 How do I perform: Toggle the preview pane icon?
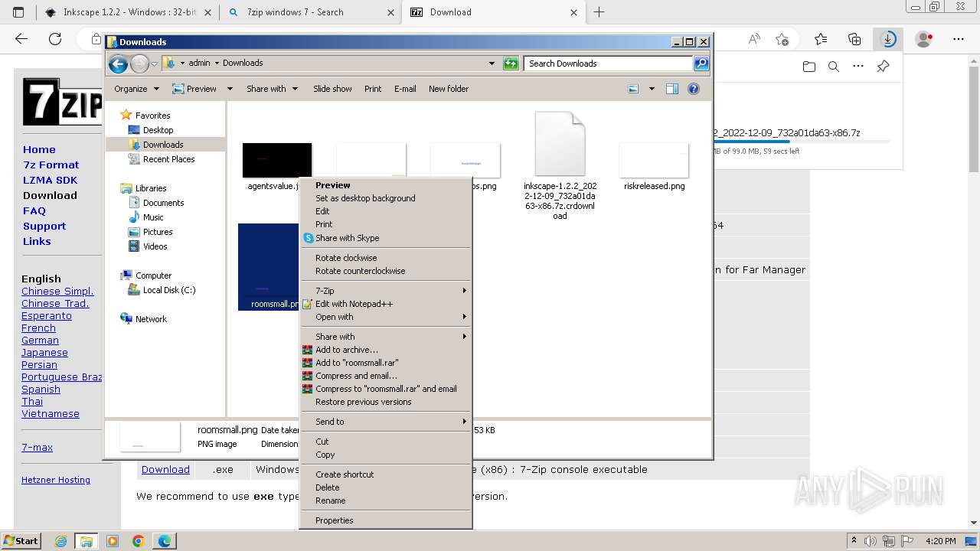672,89
